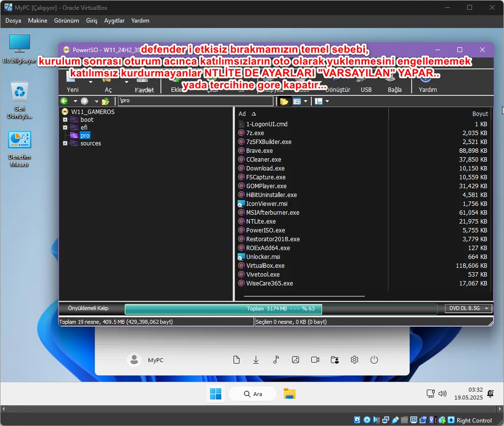Open the Görünüm menu in VirtualBox
This screenshot has width=504, height=426.
[66, 21]
